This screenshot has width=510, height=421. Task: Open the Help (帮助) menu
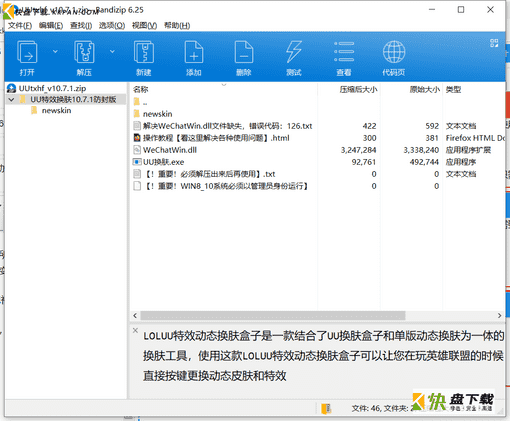(177, 26)
